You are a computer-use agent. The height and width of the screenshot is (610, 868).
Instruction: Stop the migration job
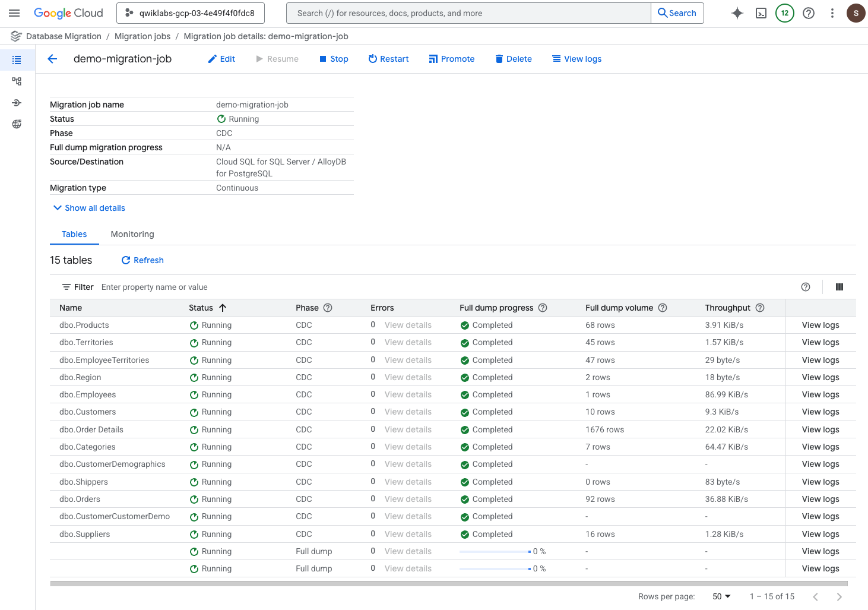334,59
